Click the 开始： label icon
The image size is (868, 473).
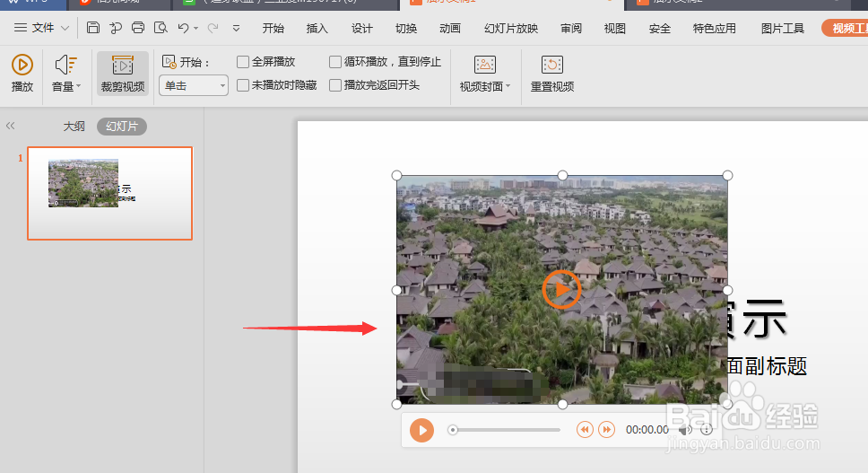[x=169, y=62]
